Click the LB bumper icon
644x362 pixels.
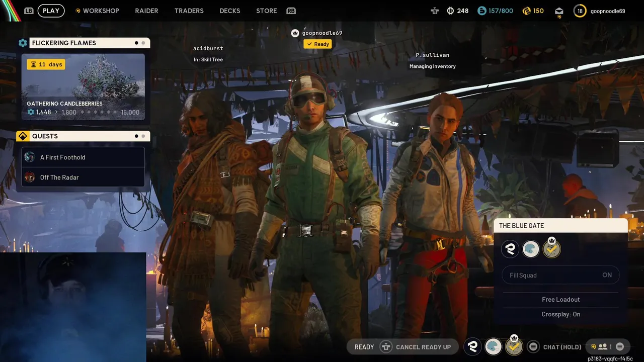click(29, 11)
